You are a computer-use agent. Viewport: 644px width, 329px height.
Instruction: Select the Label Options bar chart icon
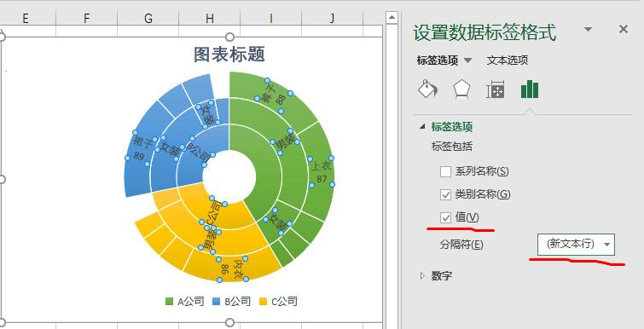click(x=530, y=89)
